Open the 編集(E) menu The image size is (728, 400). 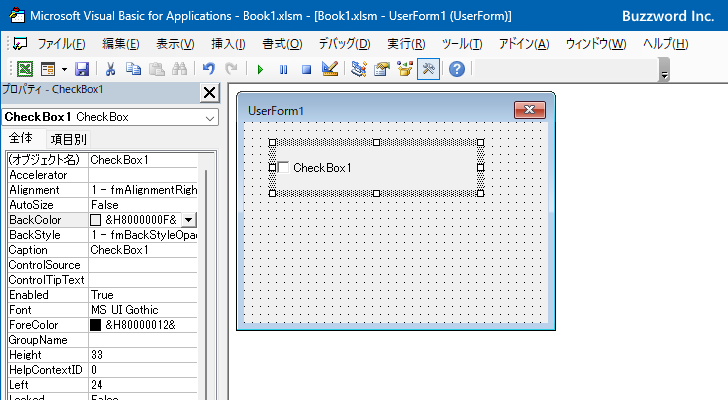click(121, 44)
